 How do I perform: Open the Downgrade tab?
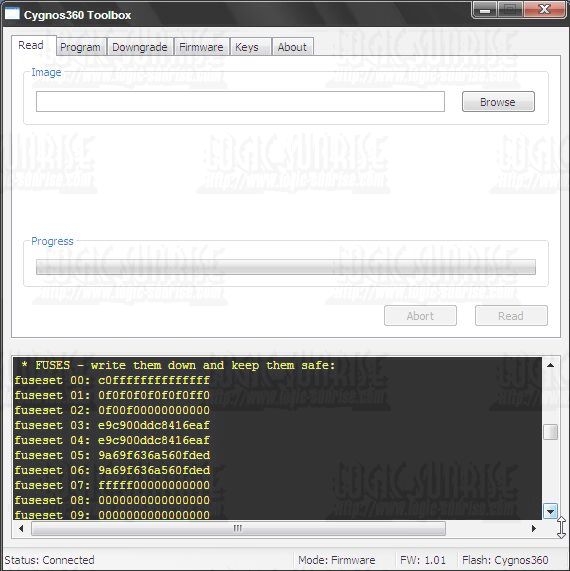140,47
